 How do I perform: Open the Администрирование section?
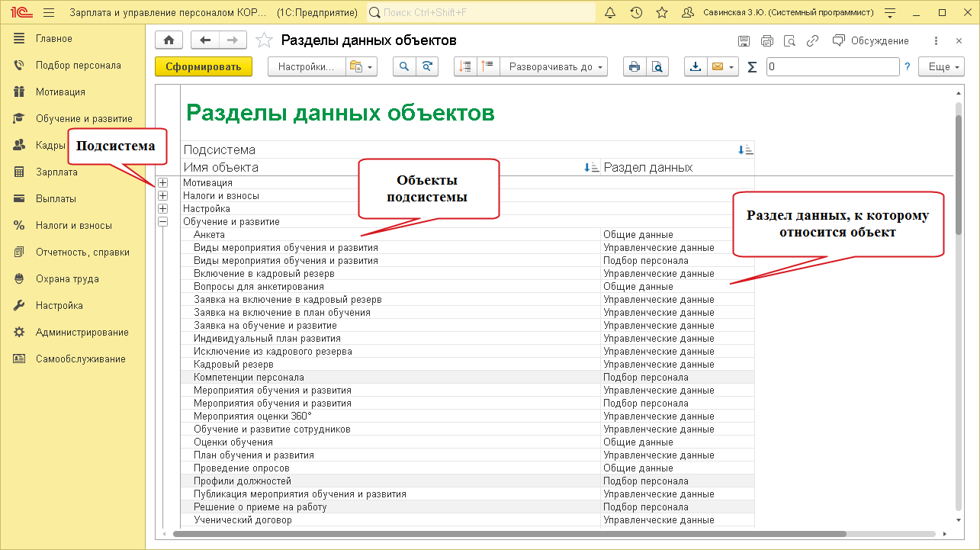click(82, 333)
